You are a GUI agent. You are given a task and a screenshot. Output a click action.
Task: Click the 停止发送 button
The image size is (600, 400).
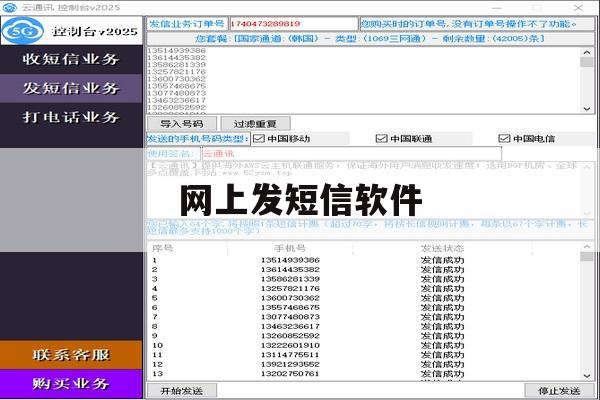tap(559, 391)
